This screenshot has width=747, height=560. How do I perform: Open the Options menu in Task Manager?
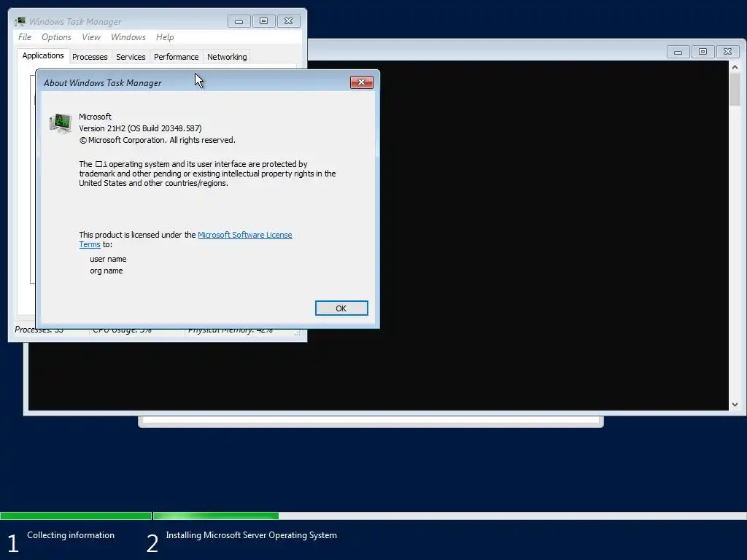pyautogui.click(x=56, y=37)
